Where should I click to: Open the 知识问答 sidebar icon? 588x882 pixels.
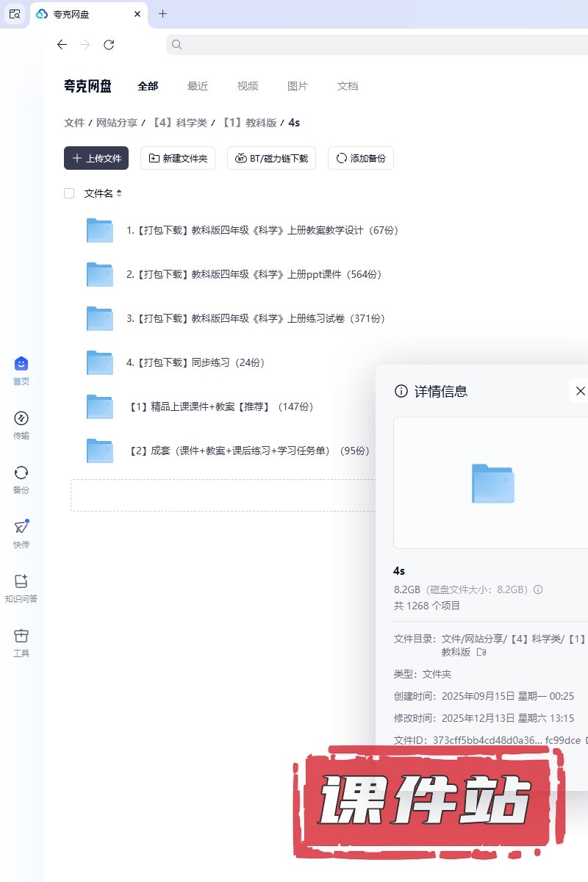point(21,581)
